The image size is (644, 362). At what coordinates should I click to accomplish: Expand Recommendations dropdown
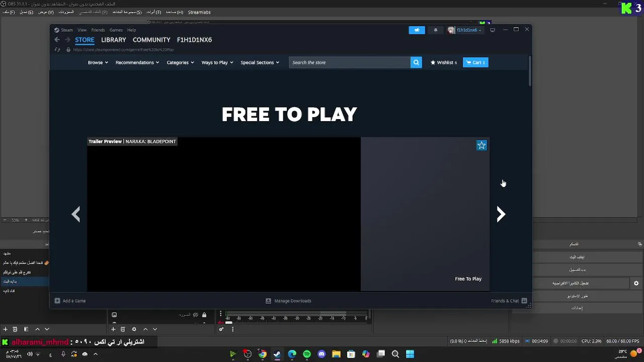tap(137, 62)
